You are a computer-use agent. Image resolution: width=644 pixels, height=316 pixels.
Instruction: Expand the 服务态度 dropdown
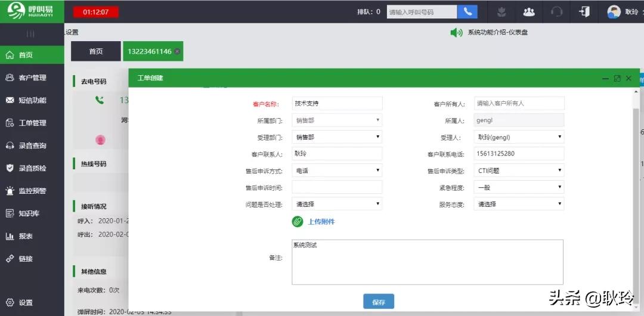tap(519, 204)
